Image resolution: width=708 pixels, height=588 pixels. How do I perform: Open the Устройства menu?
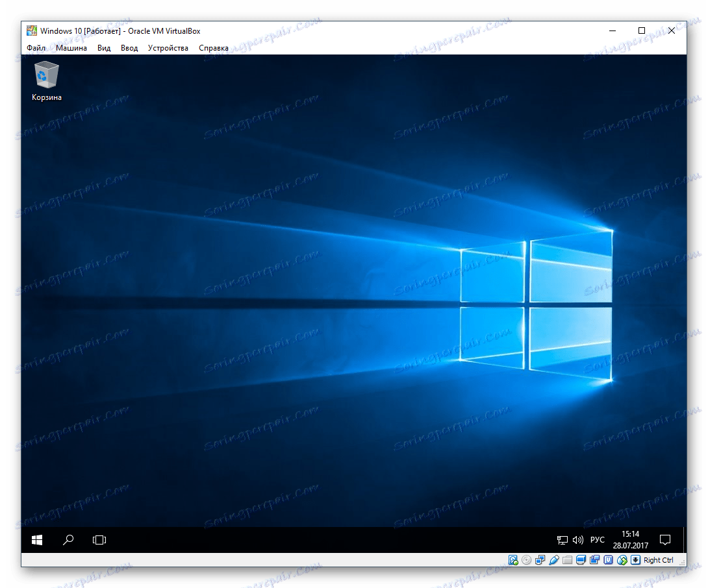tap(168, 48)
